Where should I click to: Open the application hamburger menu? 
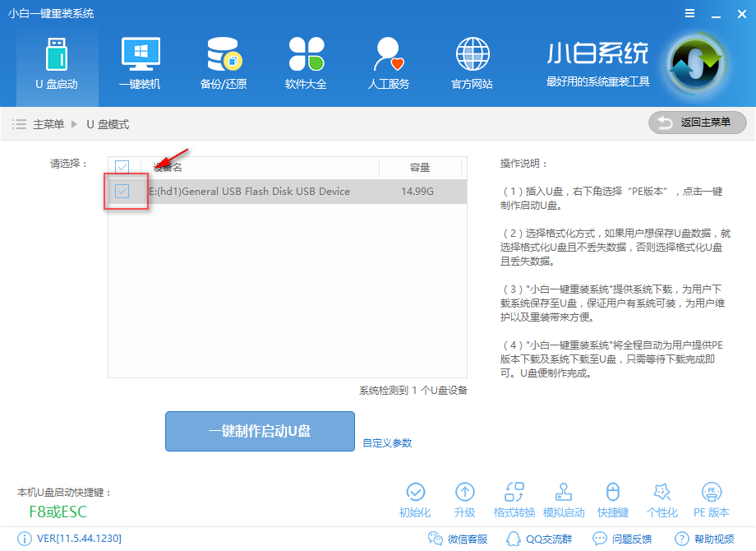tap(689, 13)
